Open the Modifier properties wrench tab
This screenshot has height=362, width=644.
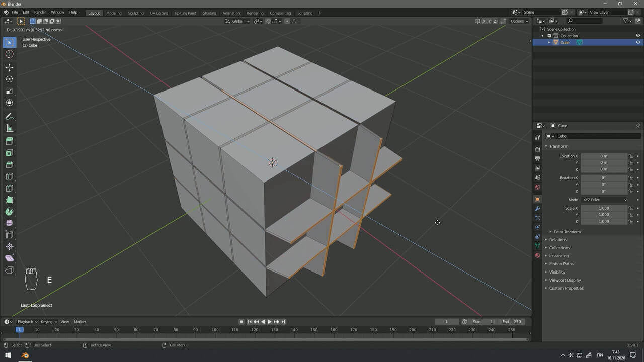pos(537,209)
